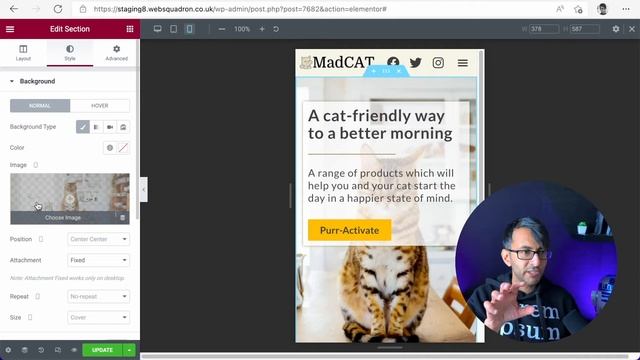The width and height of the screenshot is (640, 360).
Task: Zoom in the preview with plus
Action: 262,29
